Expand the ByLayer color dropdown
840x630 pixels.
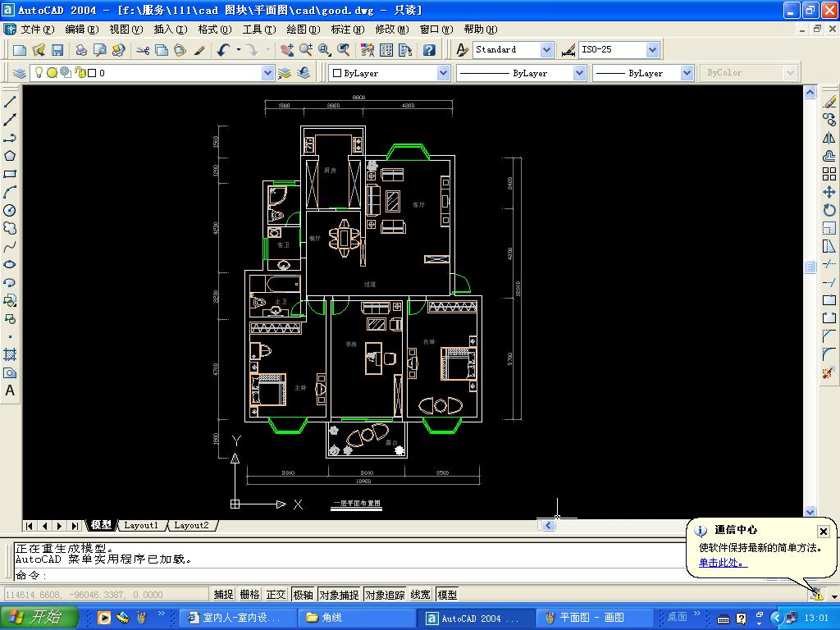(443, 73)
